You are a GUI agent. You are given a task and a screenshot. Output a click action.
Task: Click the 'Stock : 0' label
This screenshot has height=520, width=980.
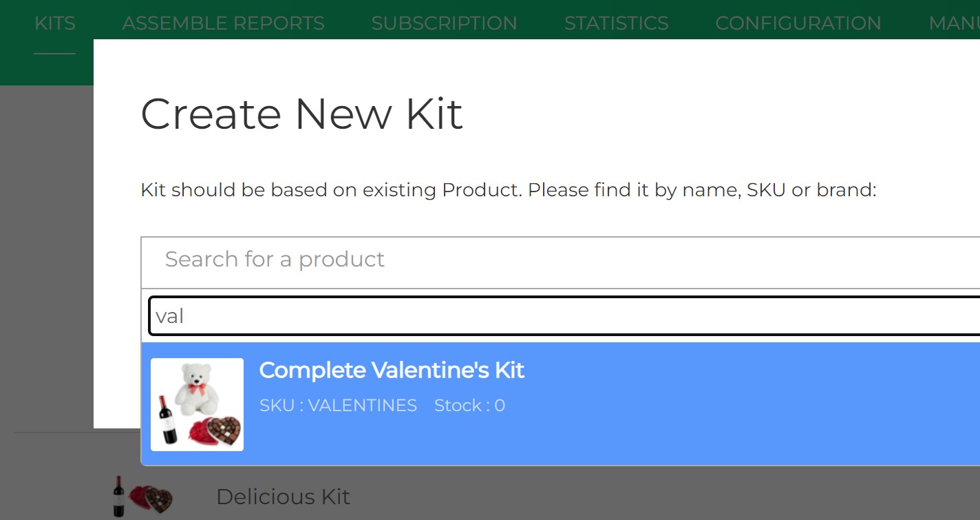click(469, 406)
